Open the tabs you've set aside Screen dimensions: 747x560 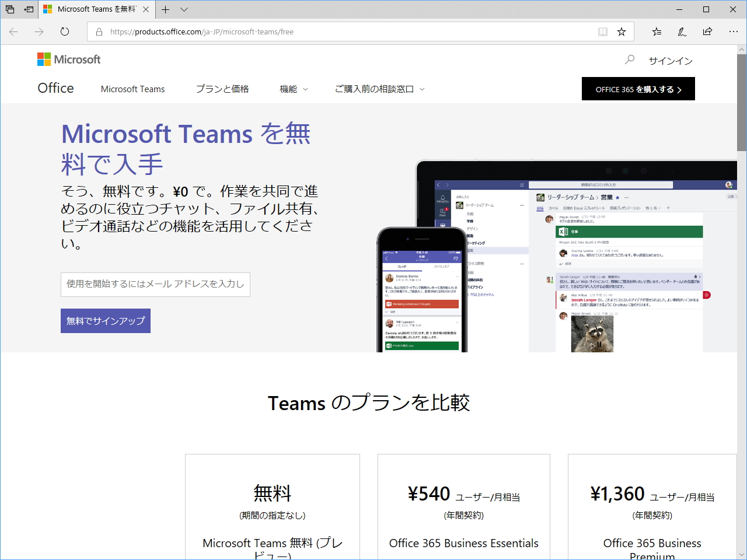coord(10,9)
